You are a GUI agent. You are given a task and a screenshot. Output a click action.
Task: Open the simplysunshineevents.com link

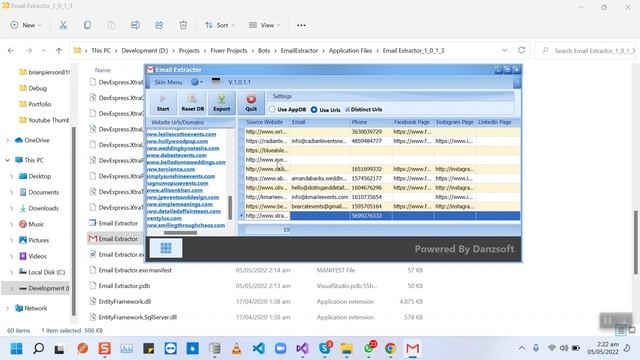click(x=181, y=176)
